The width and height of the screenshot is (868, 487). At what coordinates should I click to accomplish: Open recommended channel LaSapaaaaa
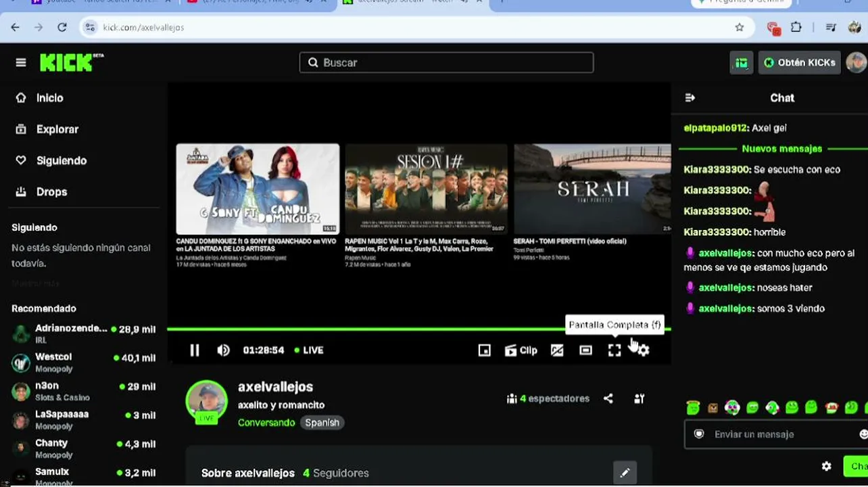[84, 419]
